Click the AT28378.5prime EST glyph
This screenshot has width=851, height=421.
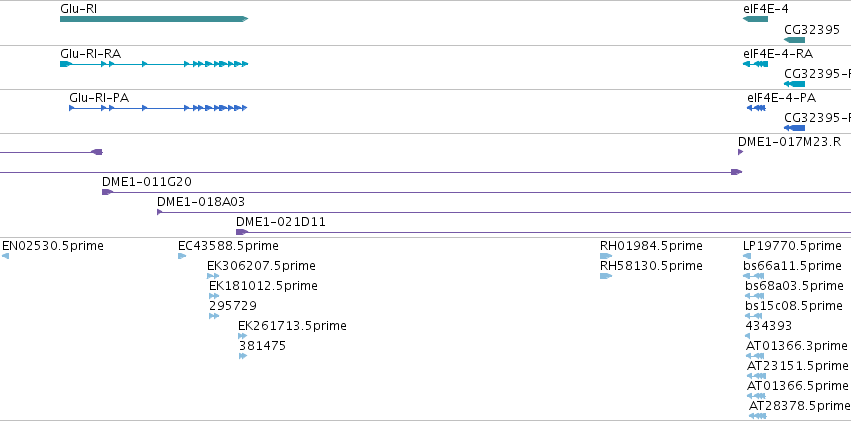(x=758, y=416)
